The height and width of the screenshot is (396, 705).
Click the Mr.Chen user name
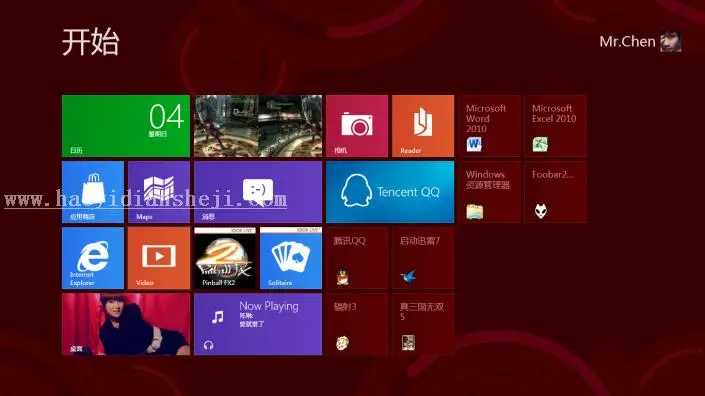tap(627, 42)
